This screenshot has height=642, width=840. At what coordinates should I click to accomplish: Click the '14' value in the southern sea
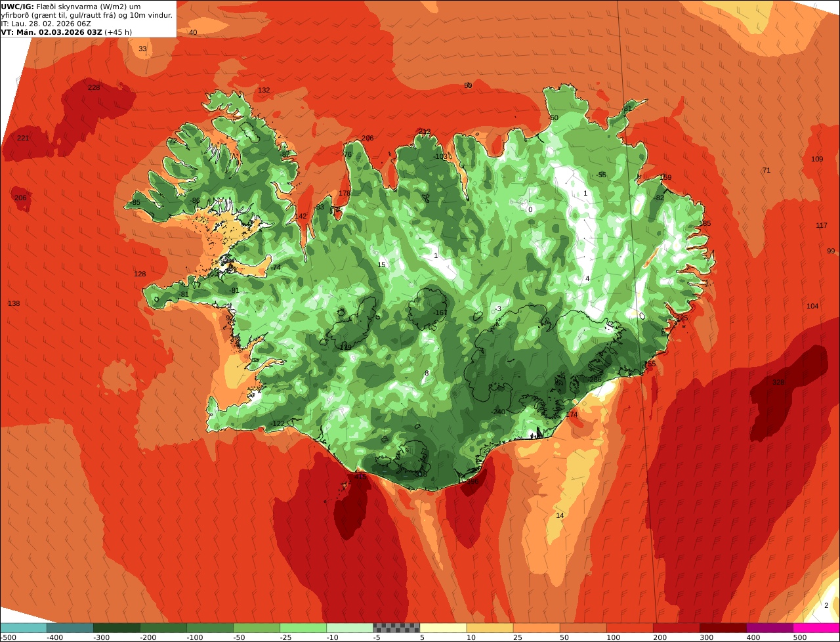click(560, 515)
